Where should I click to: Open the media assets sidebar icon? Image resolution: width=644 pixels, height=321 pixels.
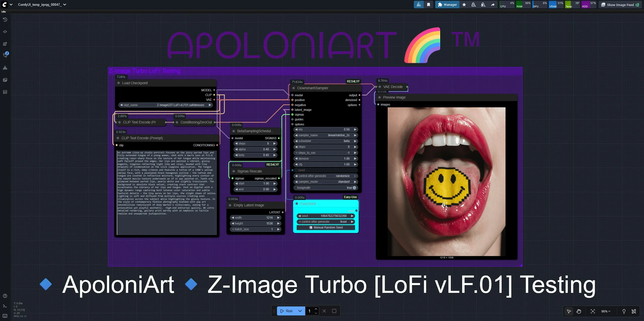coord(5,80)
